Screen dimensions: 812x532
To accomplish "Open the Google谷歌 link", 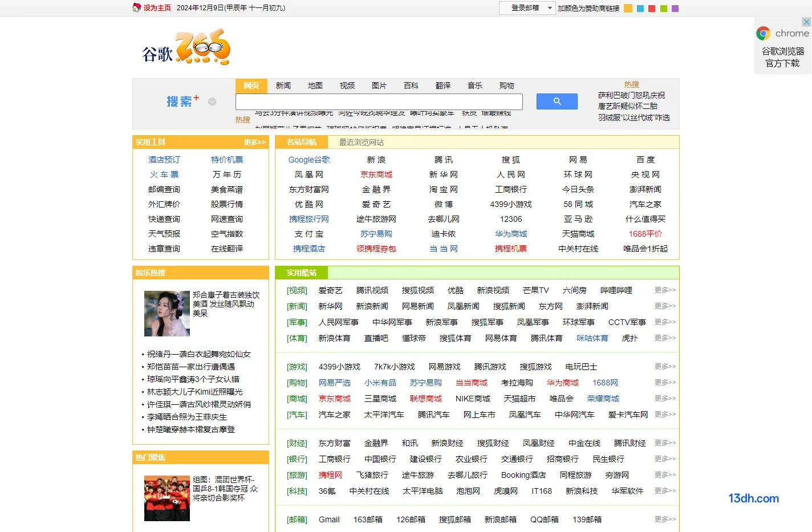I will coord(309,160).
